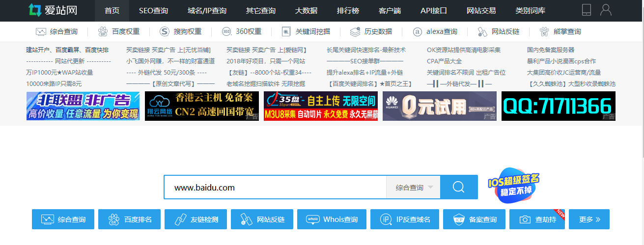Screen dimensions: 644x245
Task: Click the www.baidu.com search input field
Action: (x=275, y=187)
